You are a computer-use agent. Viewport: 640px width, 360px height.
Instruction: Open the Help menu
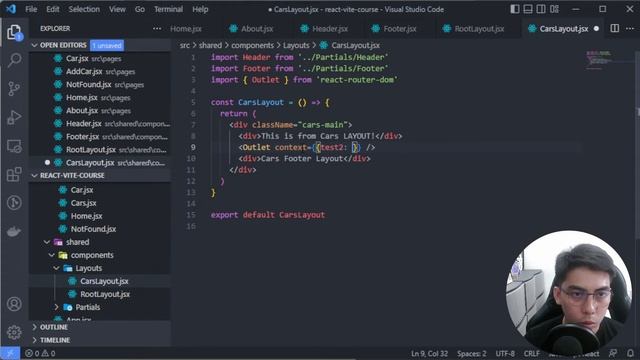200,9
